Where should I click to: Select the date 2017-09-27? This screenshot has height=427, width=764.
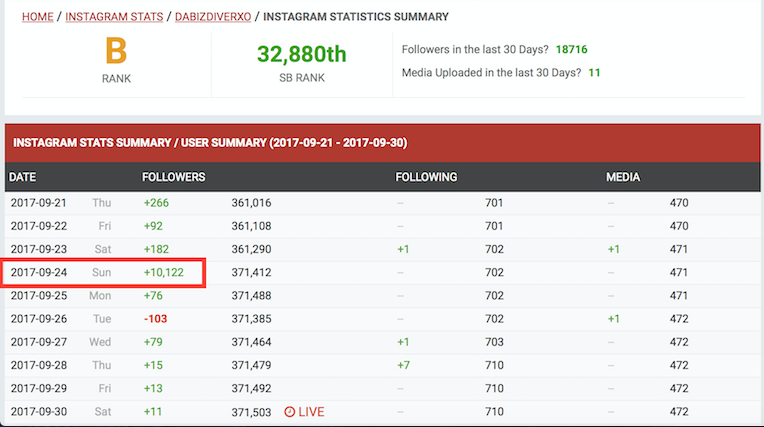click(38, 342)
